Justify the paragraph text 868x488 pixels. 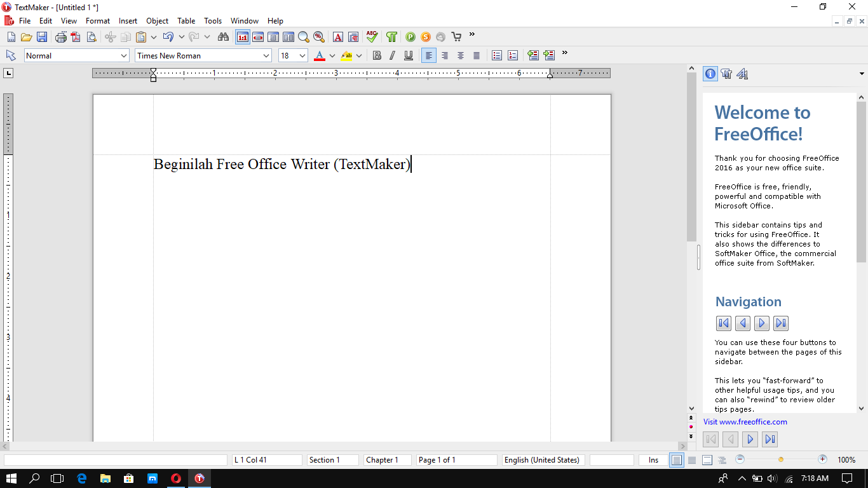[477, 55]
